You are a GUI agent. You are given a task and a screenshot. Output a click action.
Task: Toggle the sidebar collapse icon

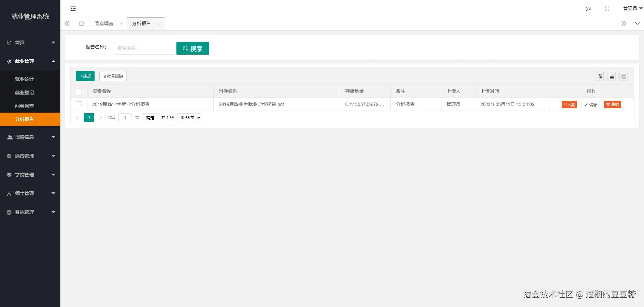(x=73, y=9)
